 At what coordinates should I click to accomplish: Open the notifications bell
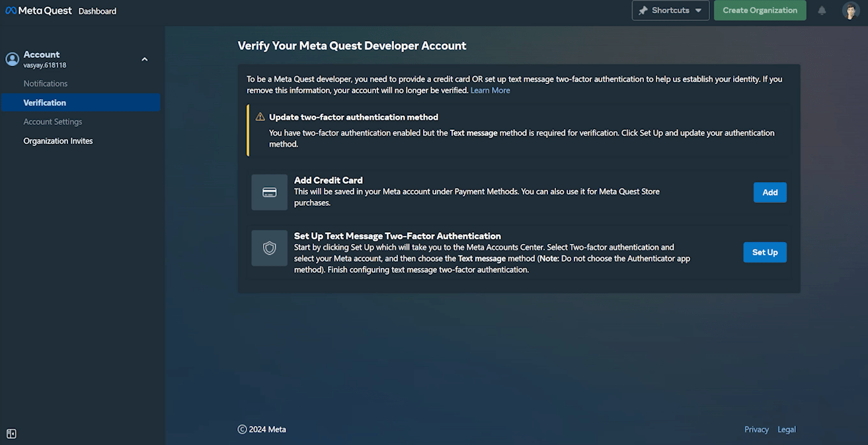pyautogui.click(x=822, y=11)
